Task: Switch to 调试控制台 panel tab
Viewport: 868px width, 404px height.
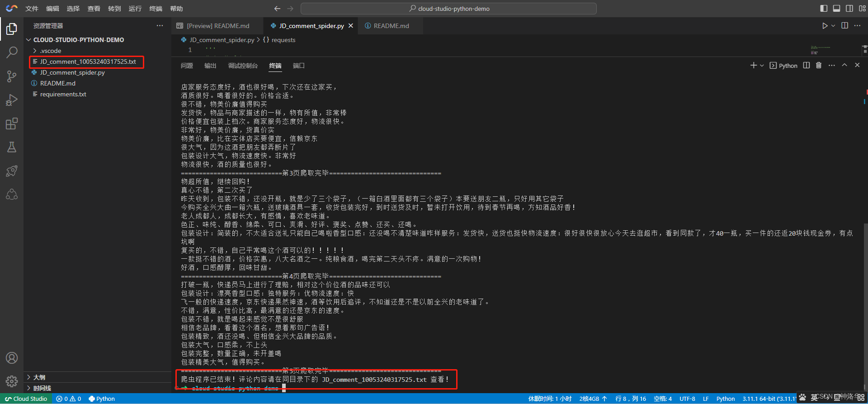Action: [x=243, y=66]
